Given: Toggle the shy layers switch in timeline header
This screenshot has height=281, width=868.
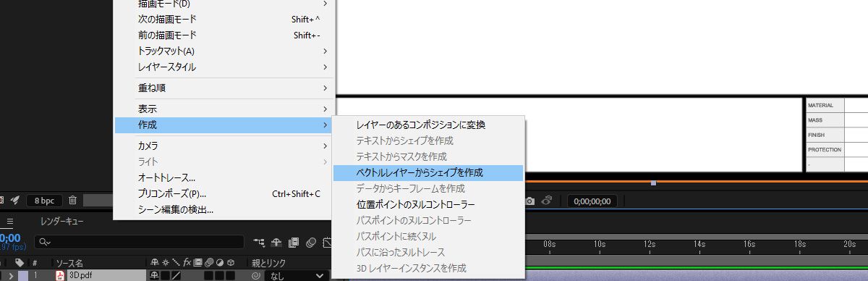Looking at the screenshot, I should pyautogui.click(x=277, y=242).
